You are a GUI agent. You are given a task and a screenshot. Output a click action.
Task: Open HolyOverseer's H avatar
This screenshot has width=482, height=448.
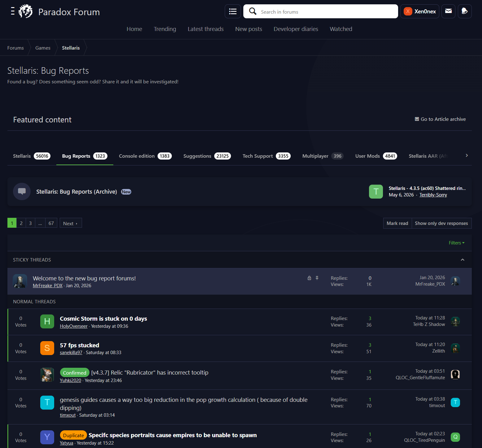tap(47, 321)
